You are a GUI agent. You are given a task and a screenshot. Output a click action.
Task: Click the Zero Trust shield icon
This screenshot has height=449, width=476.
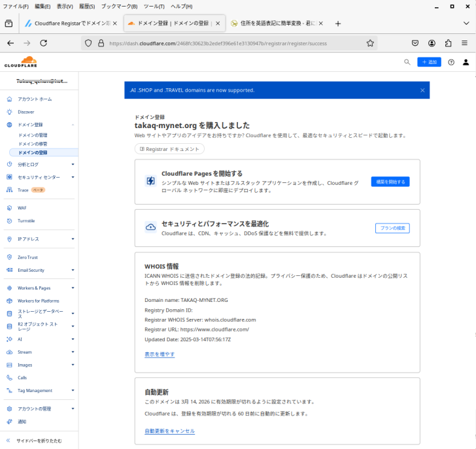[x=9, y=257]
